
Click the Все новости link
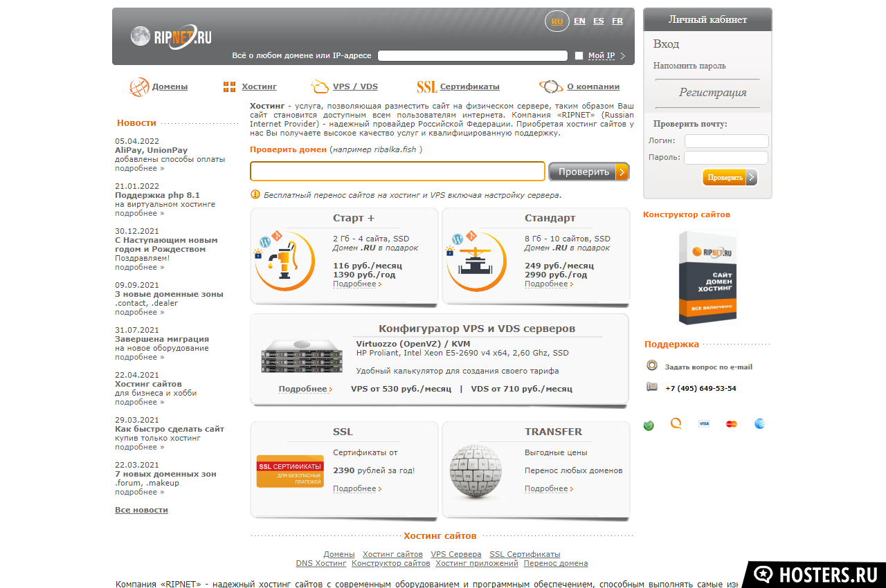tap(141, 510)
